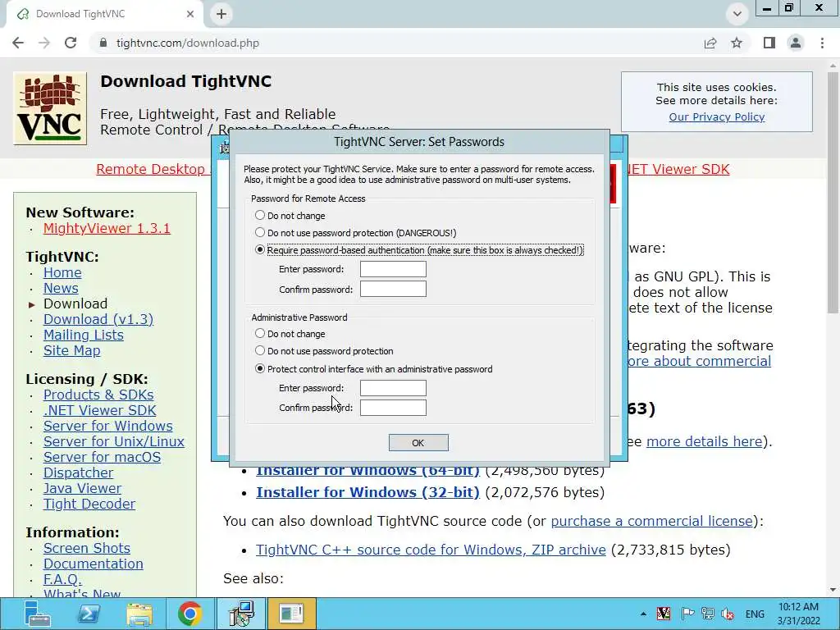Expand the tab search chevron
Image resolution: width=840 pixels, height=630 pixels.
pos(737,14)
